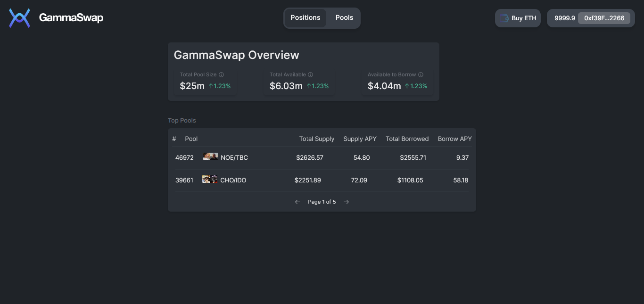644x304 pixels.
Task: Click the $4.04m available to borrow value
Action: (384, 86)
